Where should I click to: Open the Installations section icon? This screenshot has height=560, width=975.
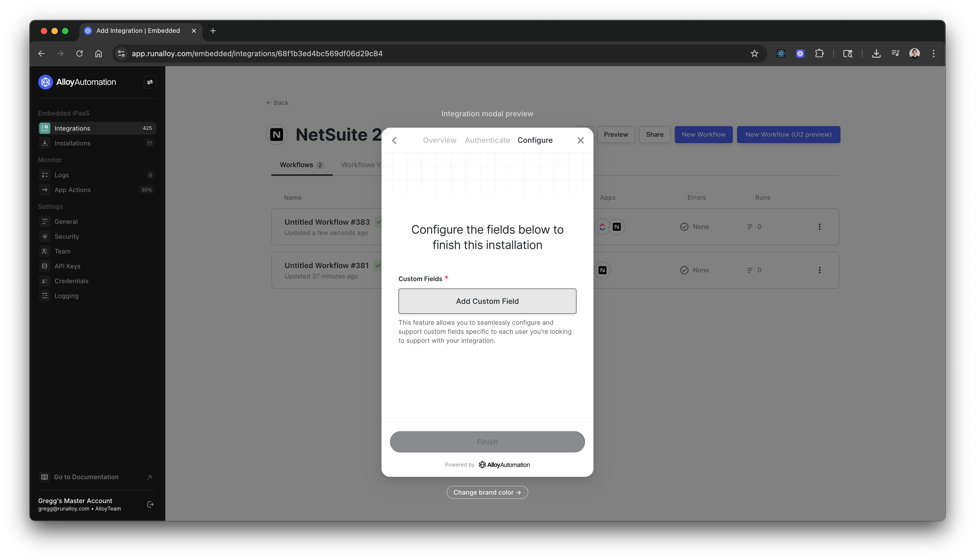click(45, 143)
